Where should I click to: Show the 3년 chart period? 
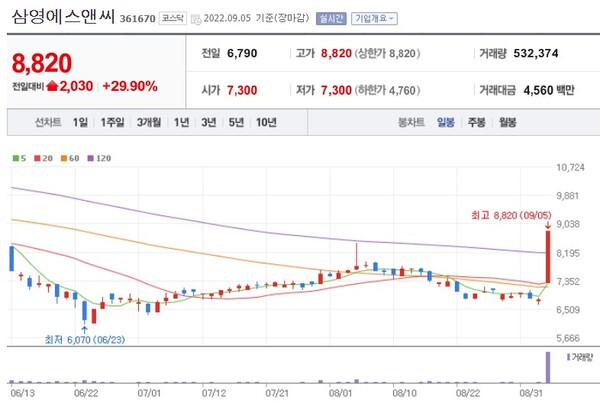coord(209,122)
